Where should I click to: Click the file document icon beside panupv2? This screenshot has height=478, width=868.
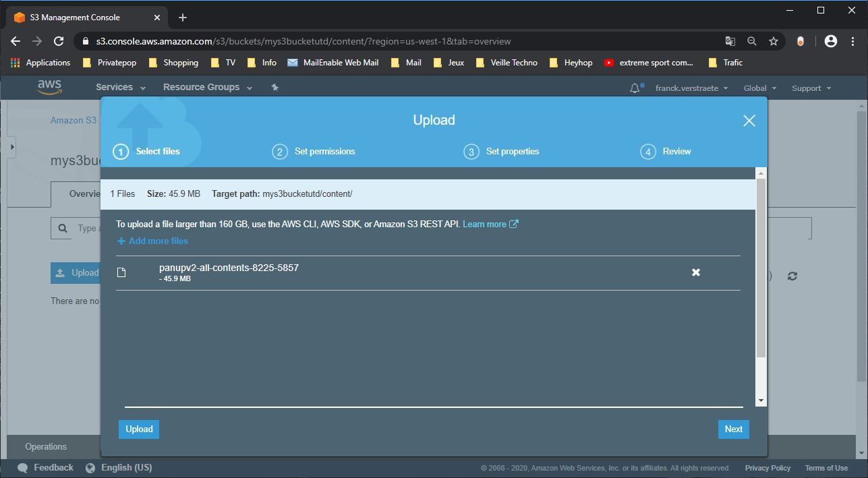pyautogui.click(x=121, y=272)
